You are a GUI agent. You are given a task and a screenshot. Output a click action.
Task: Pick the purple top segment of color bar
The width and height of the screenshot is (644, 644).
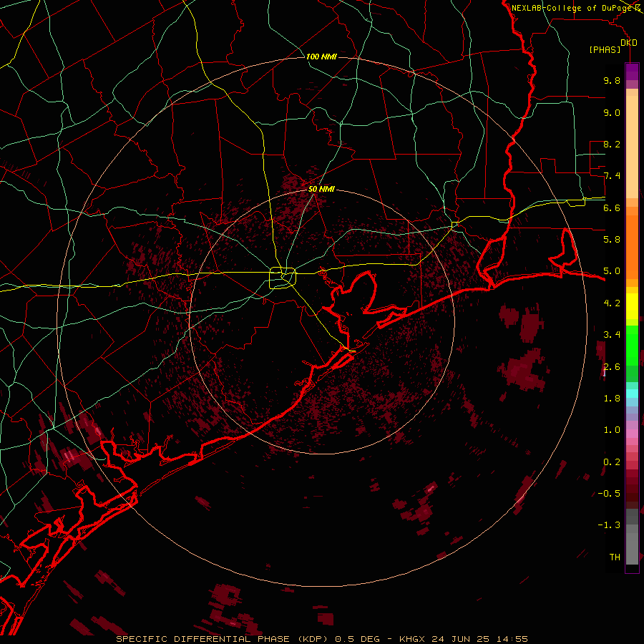point(632,72)
